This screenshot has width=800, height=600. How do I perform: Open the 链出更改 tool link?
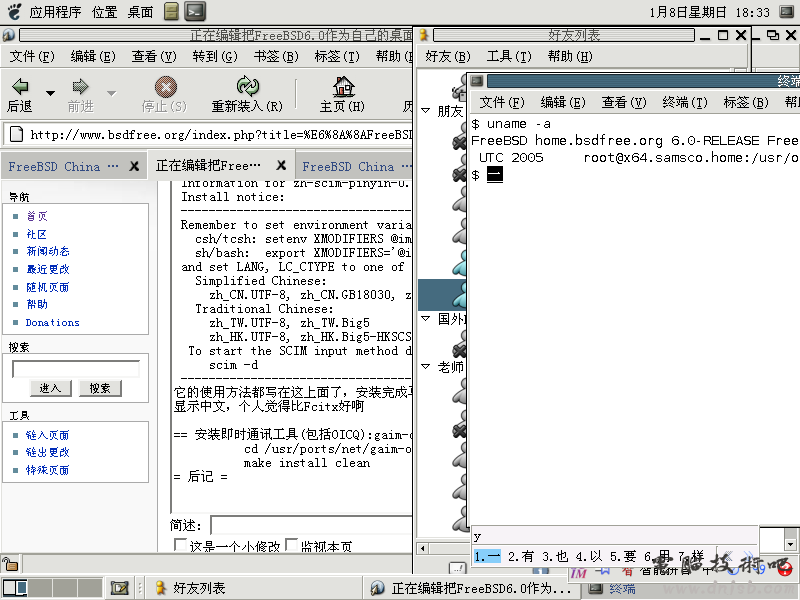[47, 452]
